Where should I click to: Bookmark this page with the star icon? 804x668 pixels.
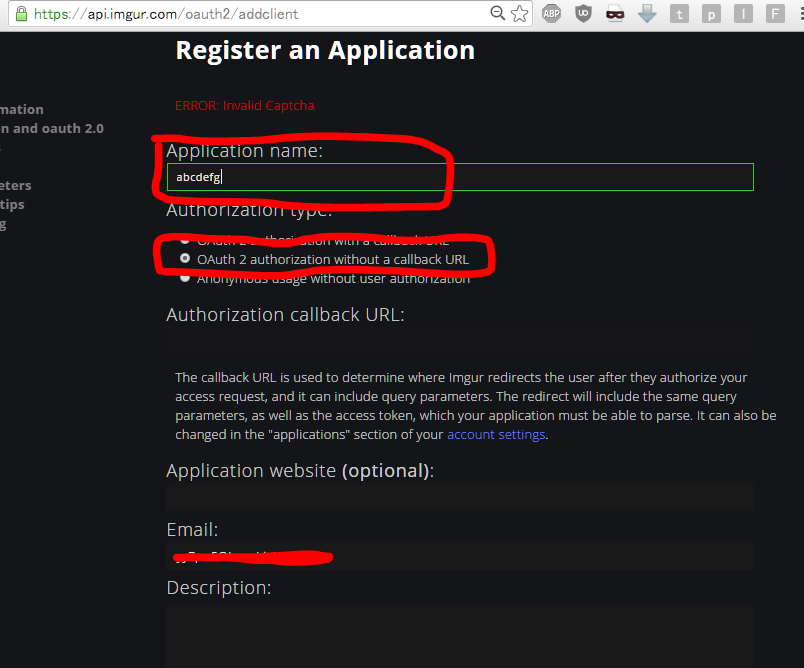(x=520, y=14)
